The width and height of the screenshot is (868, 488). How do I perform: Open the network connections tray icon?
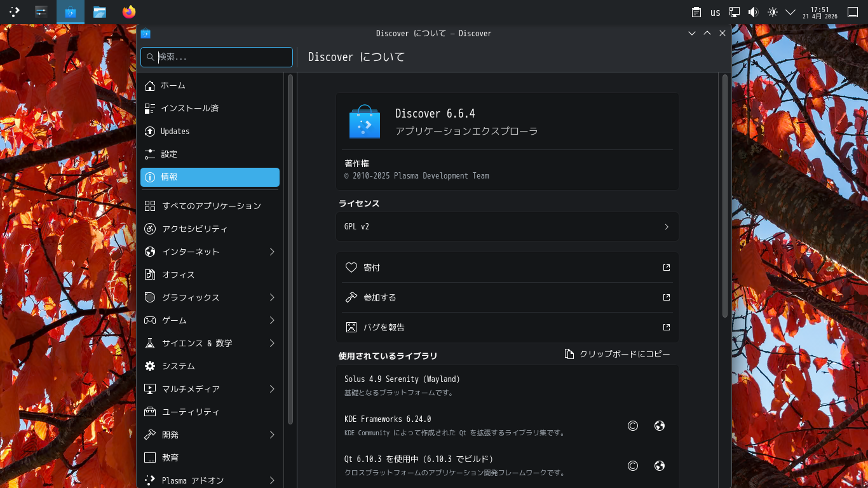(x=735, y=12)
